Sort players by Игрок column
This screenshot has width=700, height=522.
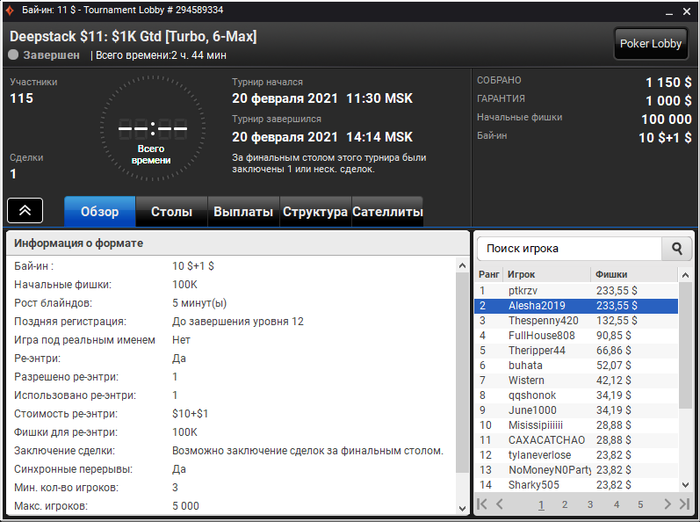pyautogui.click(x=547, y=274)
